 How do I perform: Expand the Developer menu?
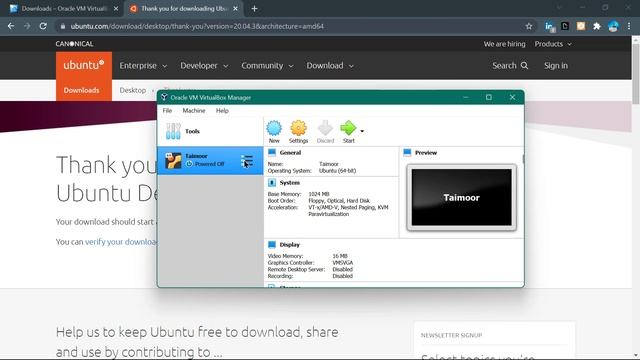(204, 66)
